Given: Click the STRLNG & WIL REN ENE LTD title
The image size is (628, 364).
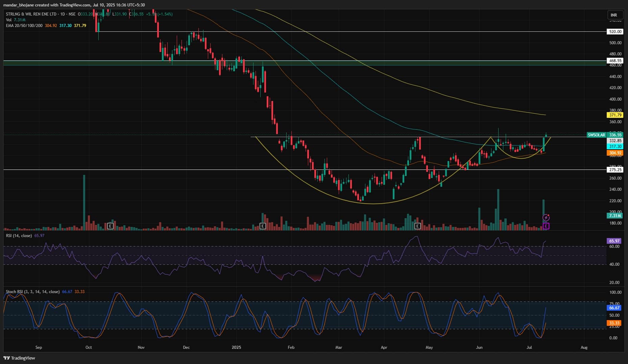Looking at the screenshot, I should pos(31,14).
